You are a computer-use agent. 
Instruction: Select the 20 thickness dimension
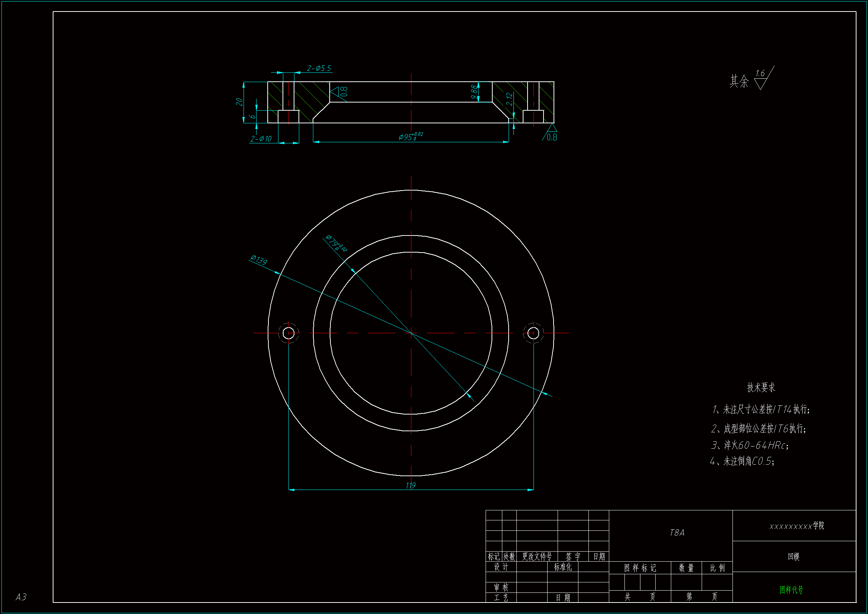(239, 102)
